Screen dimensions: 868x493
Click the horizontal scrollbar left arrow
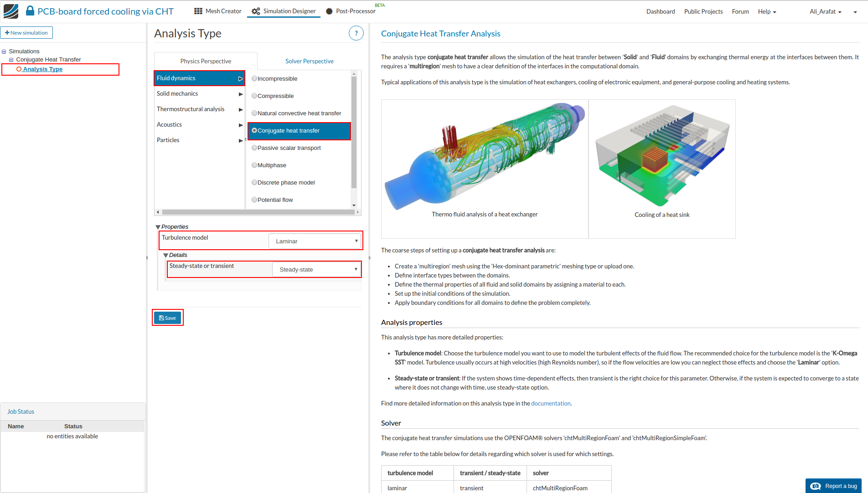[x=158, y=212]
